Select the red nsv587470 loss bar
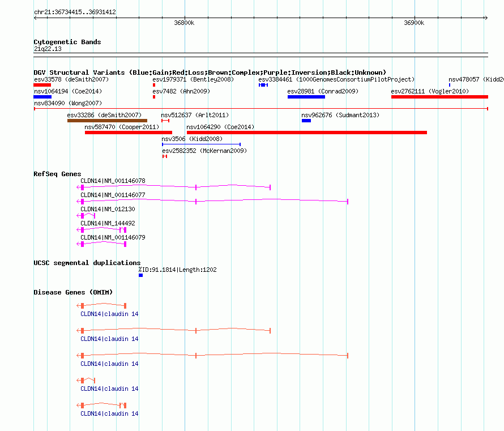The image size is (504, 431). [x=129, y=133]
